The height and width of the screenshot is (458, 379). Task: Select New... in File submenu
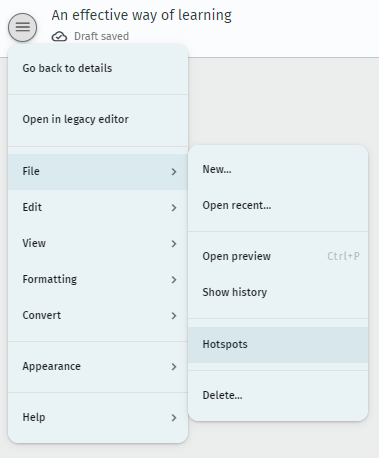pyautogui.click(x=278, y=169)
